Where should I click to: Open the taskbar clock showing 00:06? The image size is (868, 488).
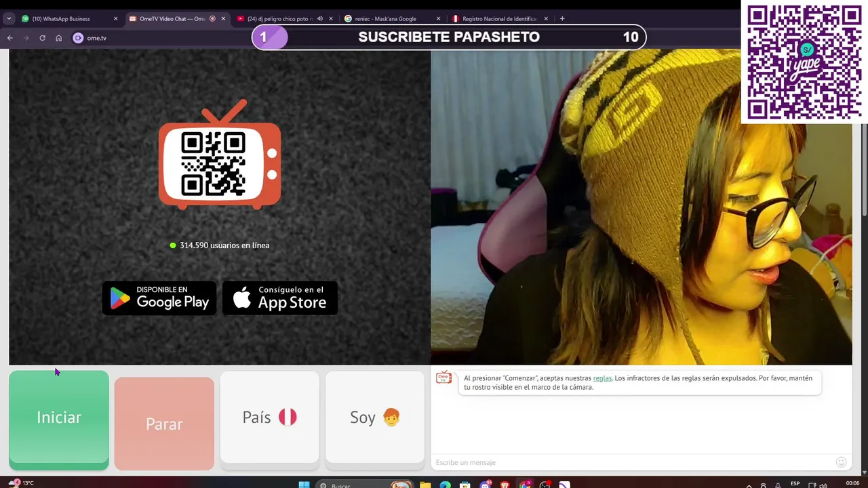852,484
